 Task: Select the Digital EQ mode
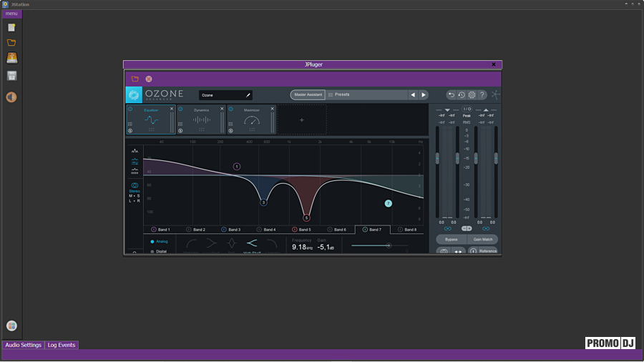pyautogui.click(x=159, y=251)
